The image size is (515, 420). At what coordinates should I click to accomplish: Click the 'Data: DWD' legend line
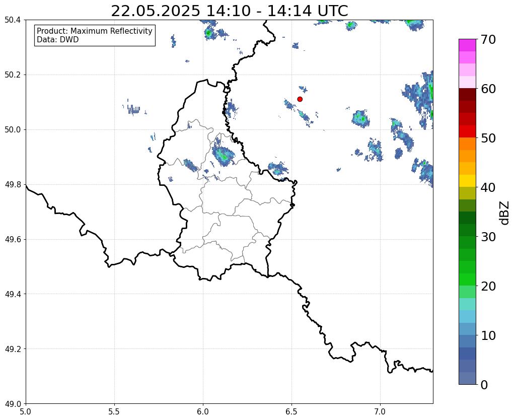(x=58, y=39)
